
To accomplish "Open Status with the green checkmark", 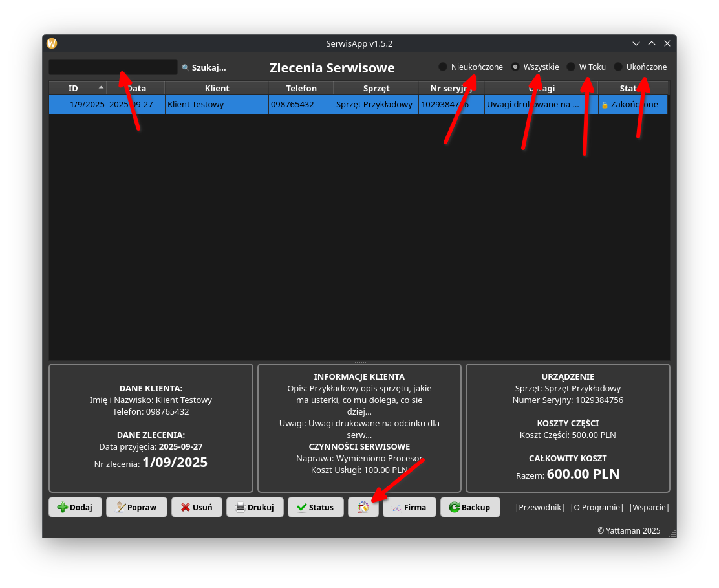I will (315, 508).
